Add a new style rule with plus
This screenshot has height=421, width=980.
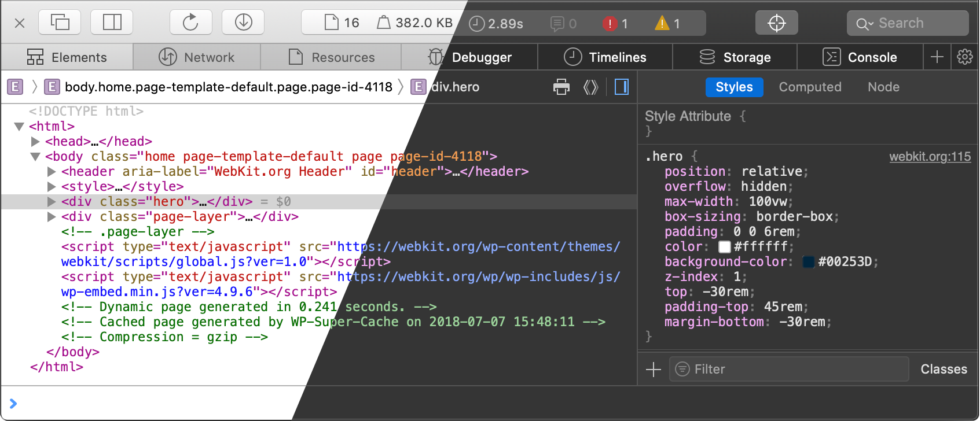pos(654,369)
